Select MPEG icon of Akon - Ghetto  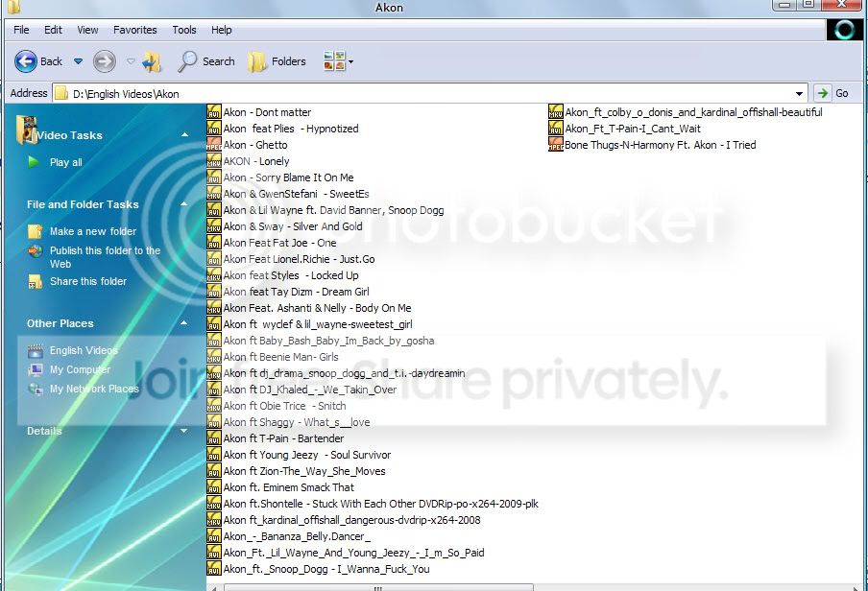(214, 145)
